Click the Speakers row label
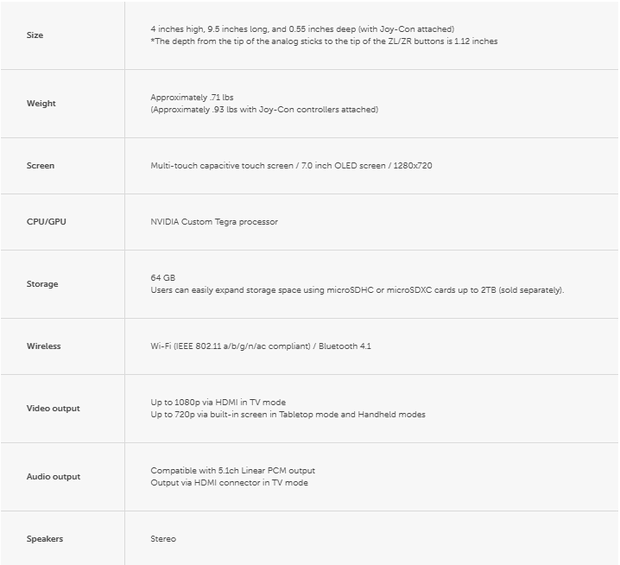Viewport: 620px width, 565px height. point(45,539)
